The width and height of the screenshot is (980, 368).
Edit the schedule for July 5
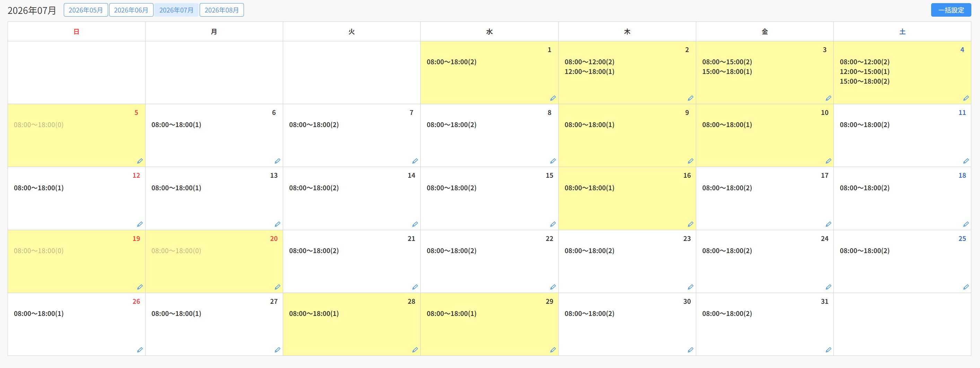point(140,161)
